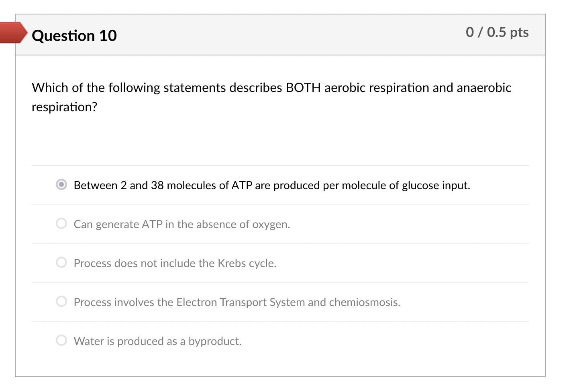Click the ATP per glucose answer label
Image resolution: width=571 pixels, height=392 pixels.
tap(272, 185)
